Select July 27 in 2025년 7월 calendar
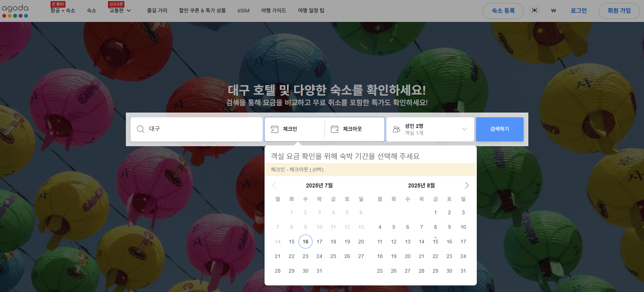Image resolution: width=644 pixels, height=292 pixels. coord(361,256)
